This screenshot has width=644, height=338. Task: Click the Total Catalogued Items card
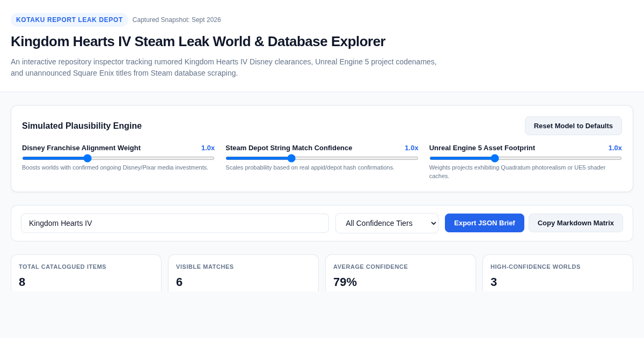click(86, 274)
